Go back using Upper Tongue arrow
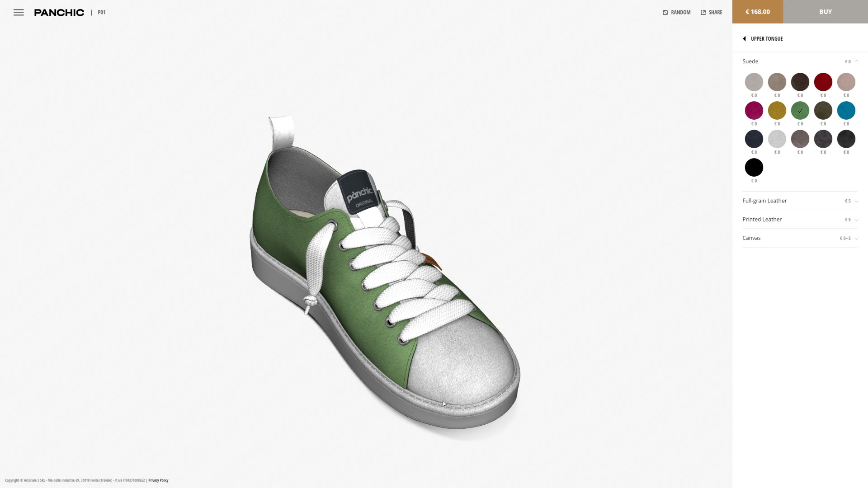 (744, 39)
